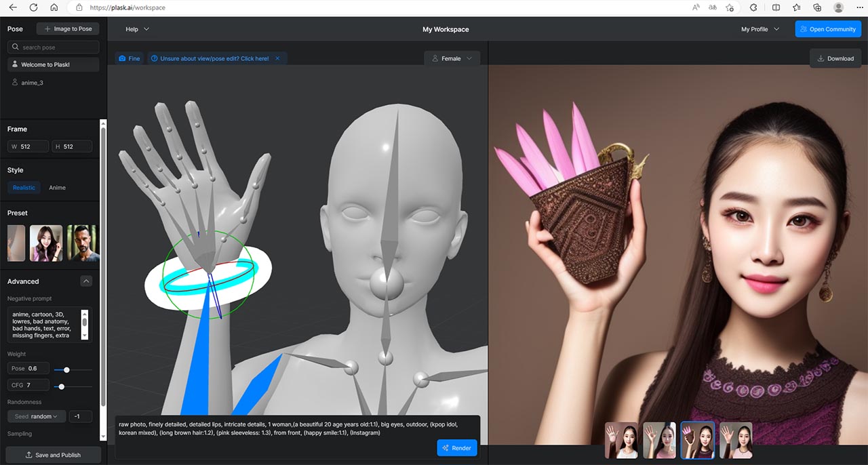Close the view/pose edit hint banner
Viewport: 868px width, 465px height.
pyautogui.click(x=277, y=59)
